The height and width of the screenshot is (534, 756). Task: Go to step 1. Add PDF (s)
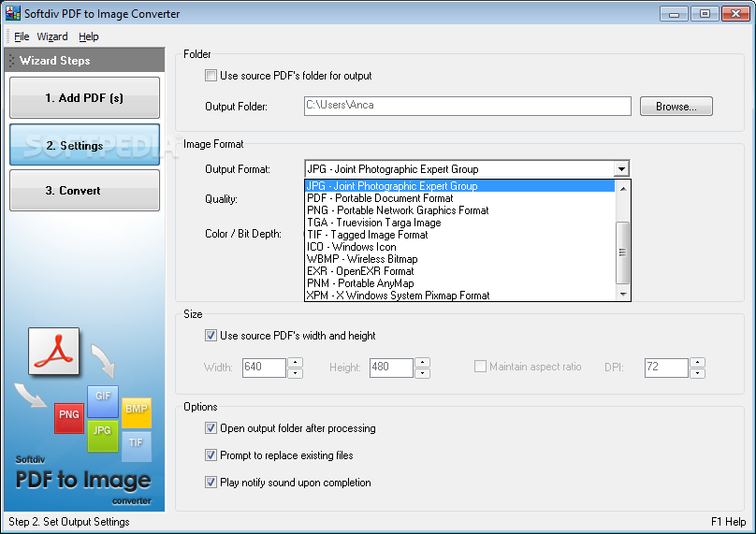tap(84, 98)
